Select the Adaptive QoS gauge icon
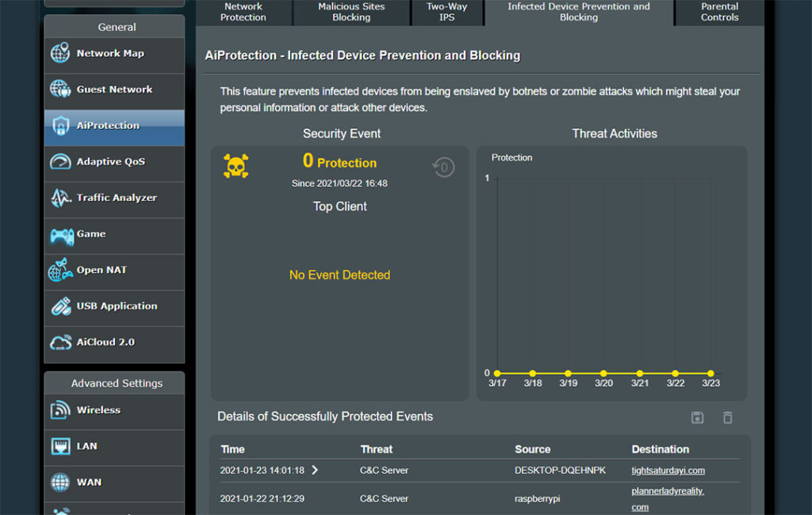Screen dimensions: 812x515 point(59,162)
